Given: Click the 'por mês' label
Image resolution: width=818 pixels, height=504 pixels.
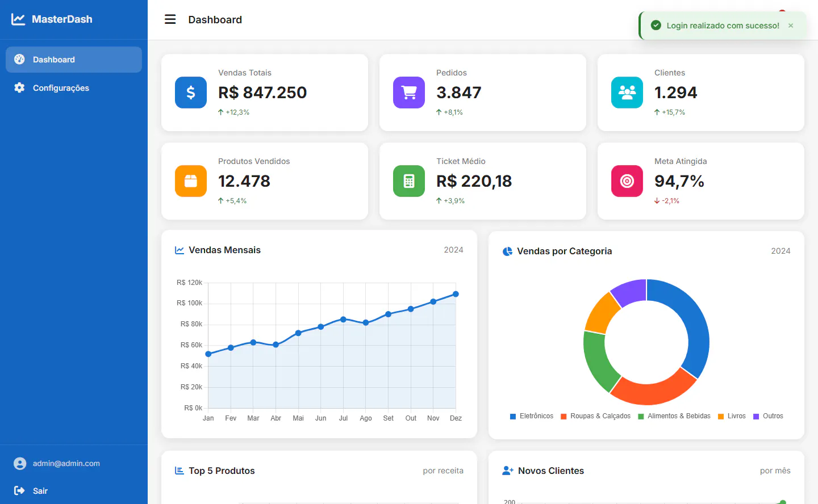Looking at the screenshot, I should click(x=775, y=471).
